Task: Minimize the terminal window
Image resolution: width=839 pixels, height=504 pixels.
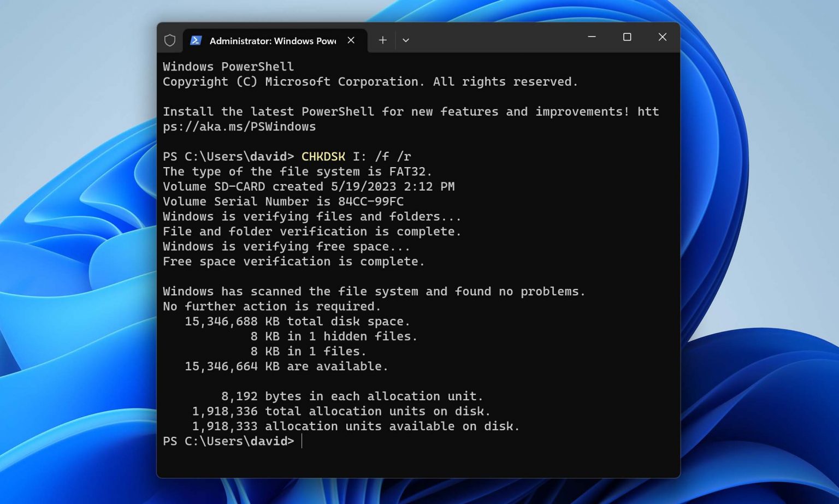Action: coord(592,37)
